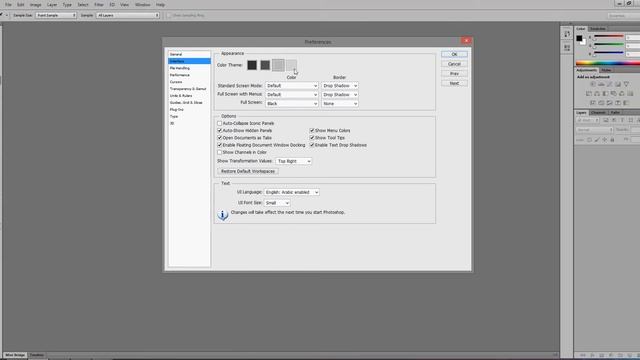Screen dimensions: 640x360
Task: Click Lock all padlock icon in Layers
Action: point(612,140)
